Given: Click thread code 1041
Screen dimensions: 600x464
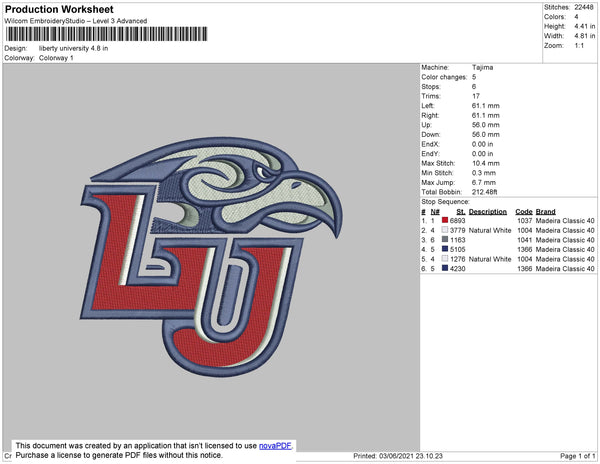Looking at the screenshot, I should point(525,240).
